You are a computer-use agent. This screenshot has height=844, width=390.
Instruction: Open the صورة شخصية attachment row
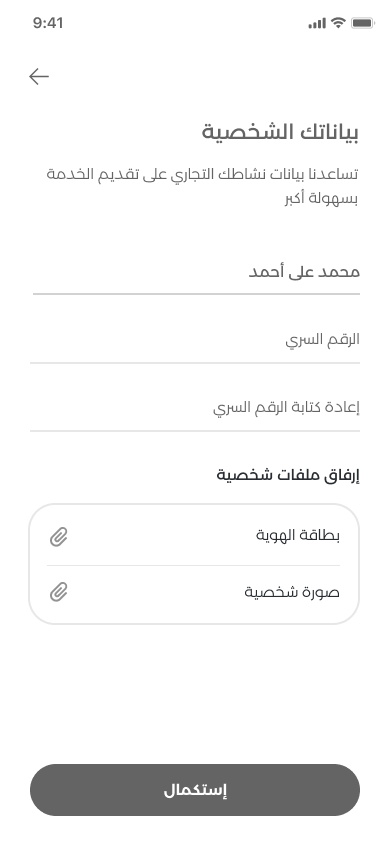point(194,593)
